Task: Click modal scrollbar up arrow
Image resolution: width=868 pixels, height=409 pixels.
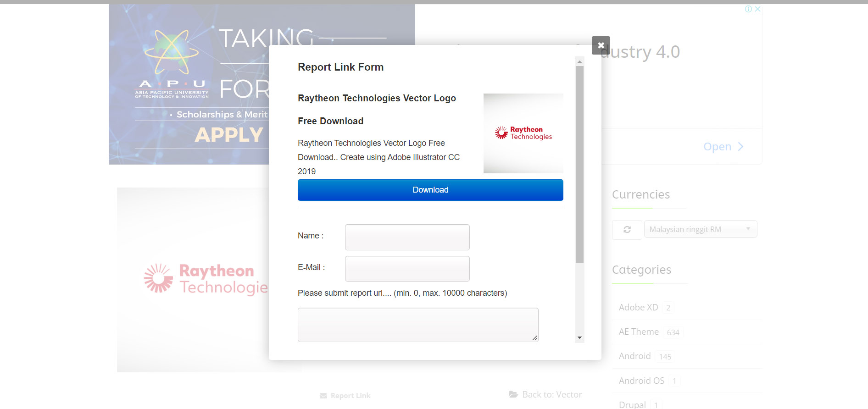Action: tap(580, 61)
